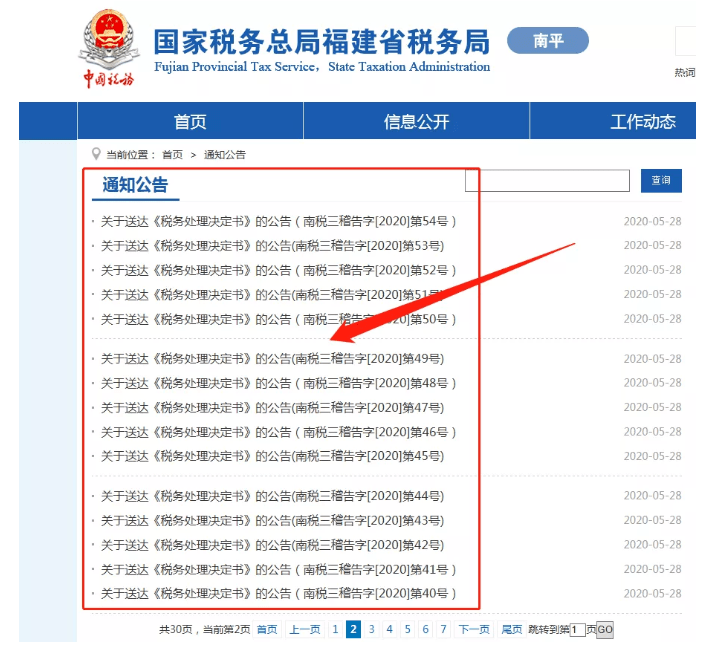Open notice 南税三稽告字[2020]第48号
Image resolution: width=703 pixels, height=650 pixels.
[x=278, y=383]
